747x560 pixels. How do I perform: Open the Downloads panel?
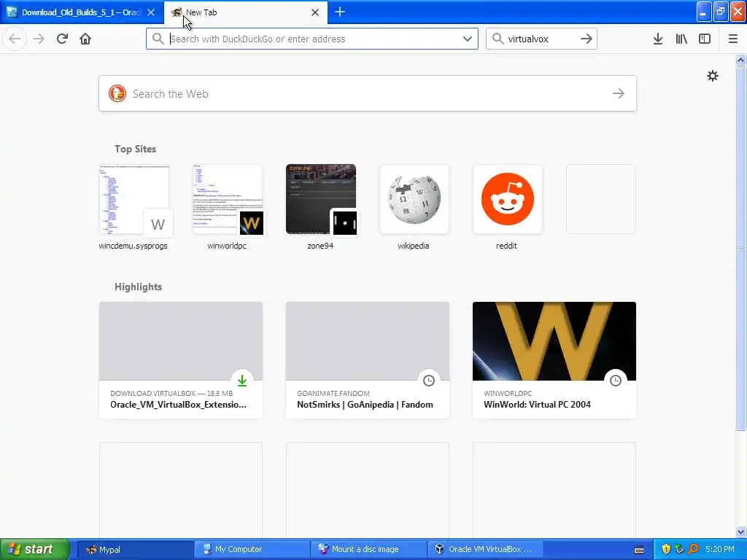tap(658, 39)
